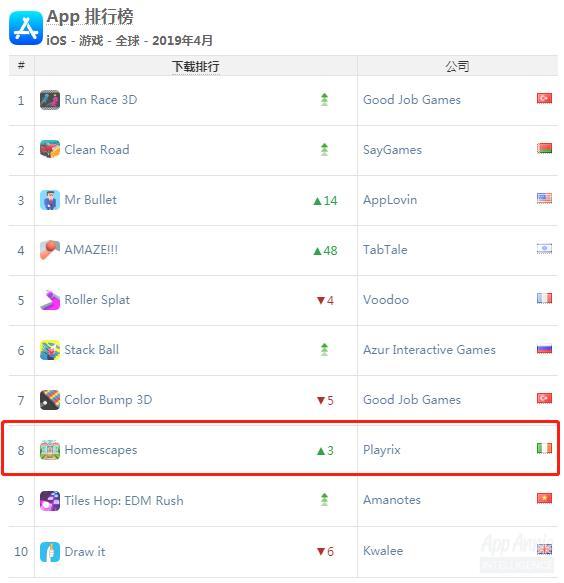The height and width of the screenshot is (583, 564).
Task: Open the Draw it app icon
Action: 50,552
